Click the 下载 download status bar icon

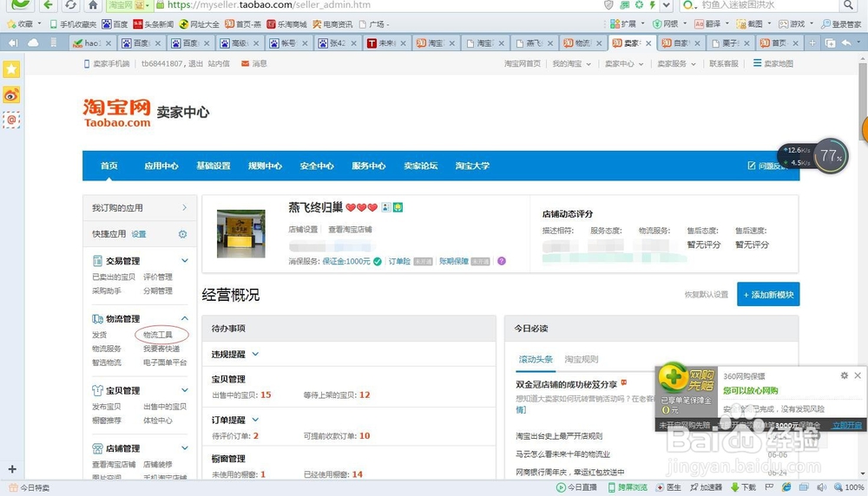coord(744,487)
